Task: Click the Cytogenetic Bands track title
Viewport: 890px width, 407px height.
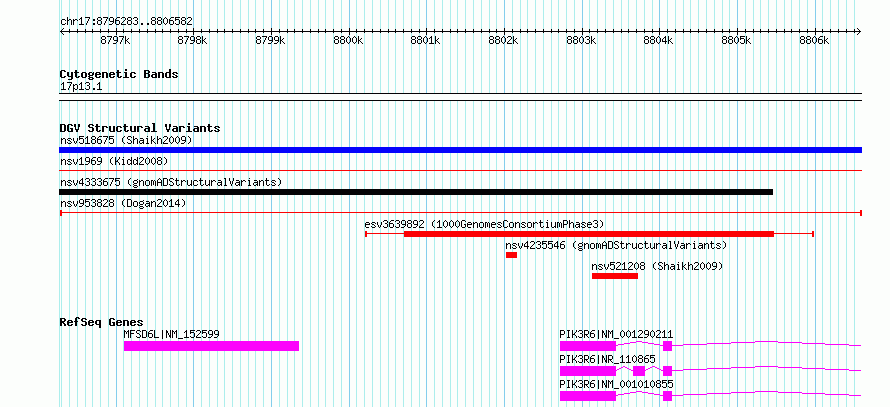Action: pyautogui.click(x=119, y=74)
